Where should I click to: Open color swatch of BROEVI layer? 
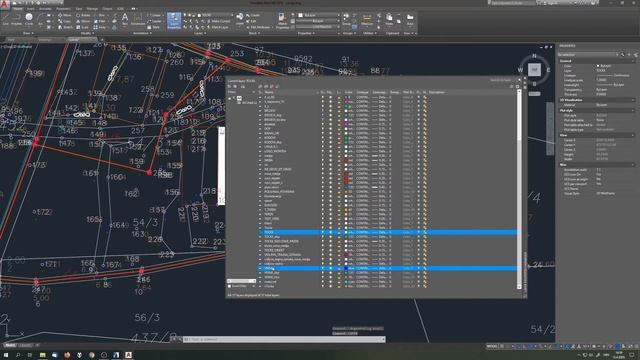click(346, 111)
